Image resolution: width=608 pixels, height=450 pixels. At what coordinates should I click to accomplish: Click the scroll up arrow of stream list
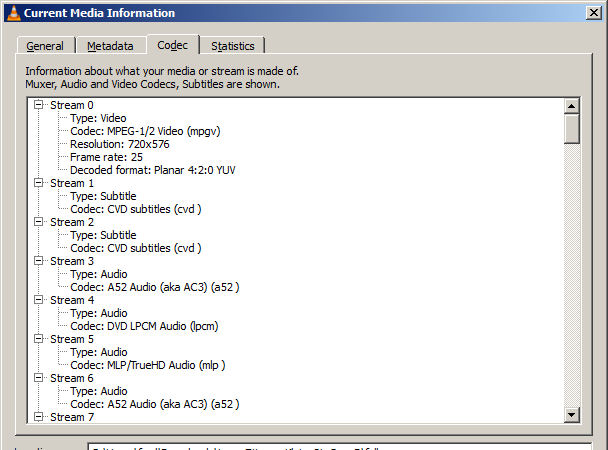tap(572, 106)
